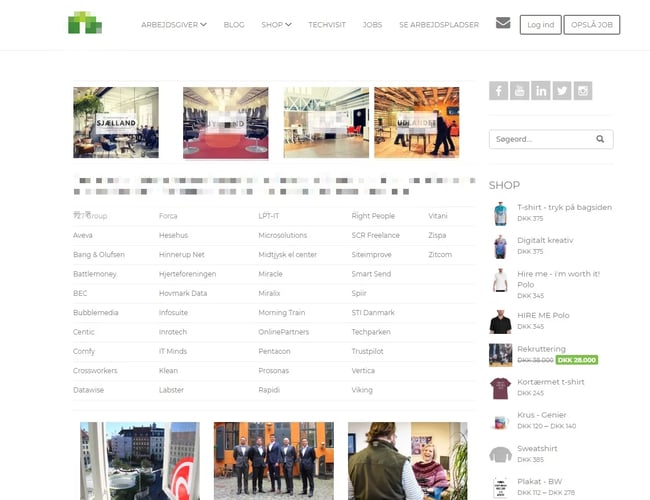Open the photo of five suited men
The width and height of the screenshot is (650, 500).
click(274, 461)
